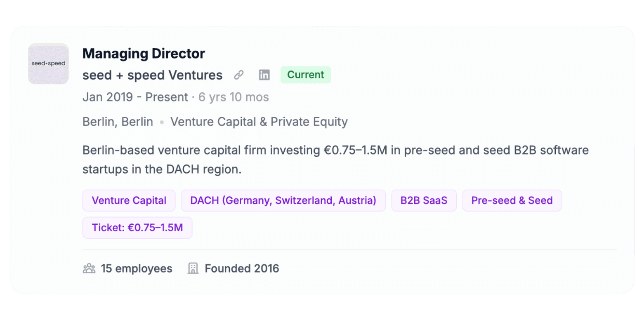Click the Founded 2016 text
644x322 pixels.
241,268
